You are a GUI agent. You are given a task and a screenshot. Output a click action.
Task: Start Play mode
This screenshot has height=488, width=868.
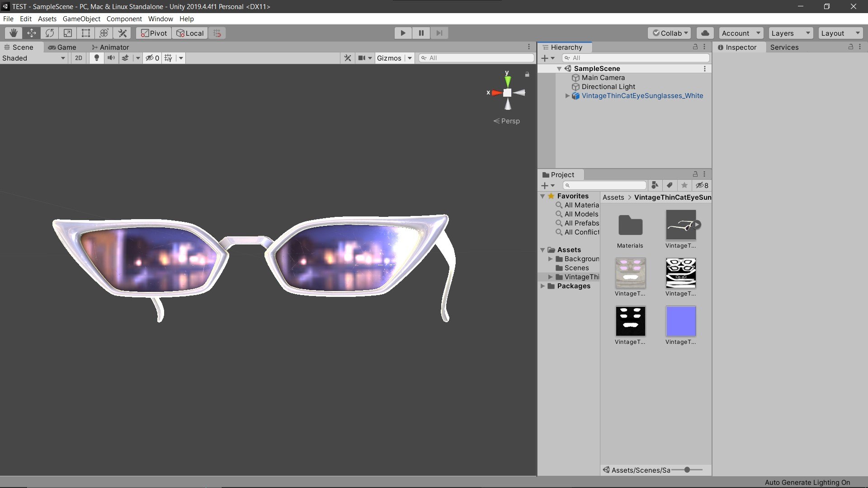(x=403, y=33)
